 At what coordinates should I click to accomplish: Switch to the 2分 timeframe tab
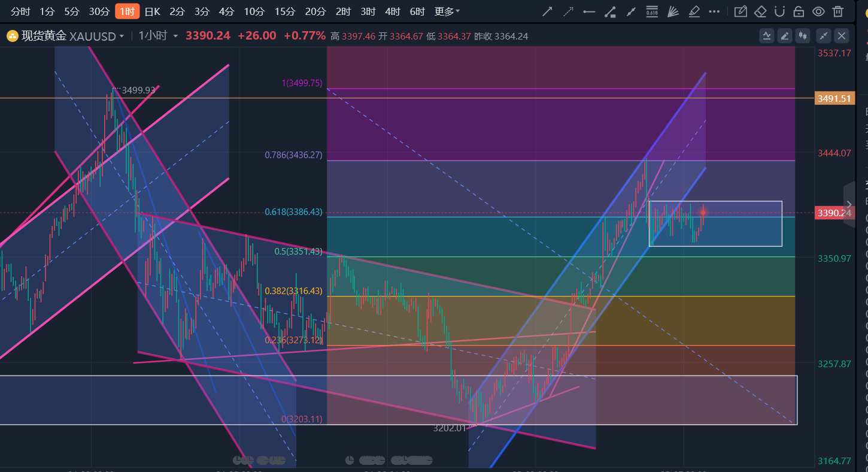177,11
